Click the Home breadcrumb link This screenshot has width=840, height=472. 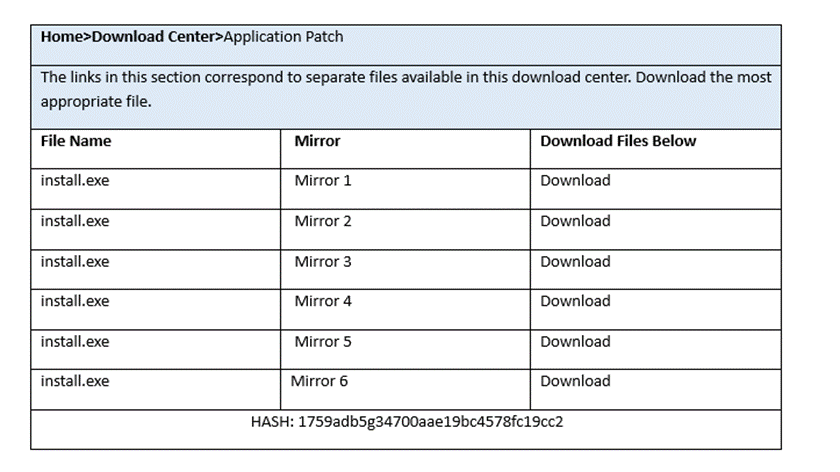tap(60, 37)
